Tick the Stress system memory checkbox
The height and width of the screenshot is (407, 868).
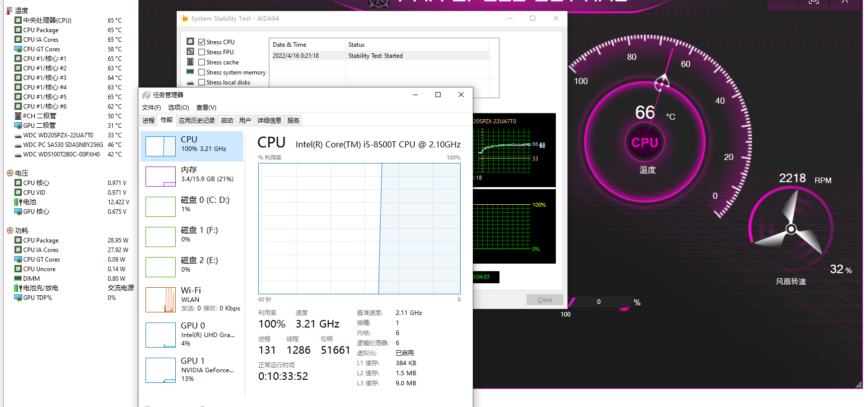tap(201, 72)
